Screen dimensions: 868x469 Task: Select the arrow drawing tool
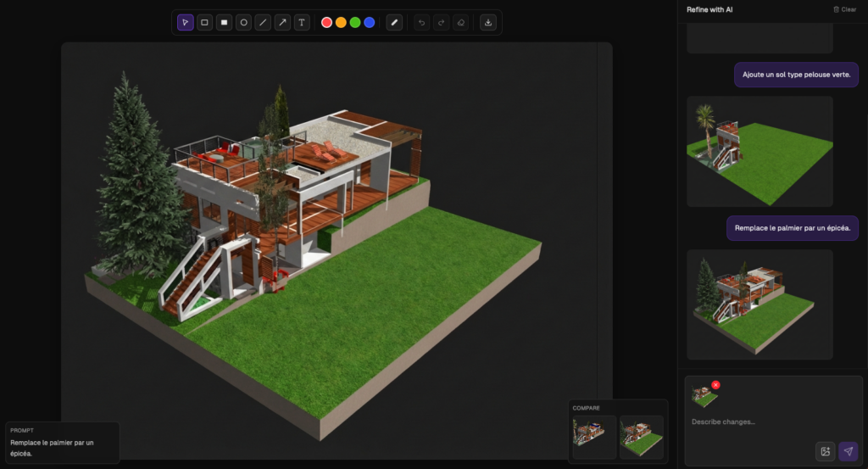click(x=282, y=22)
